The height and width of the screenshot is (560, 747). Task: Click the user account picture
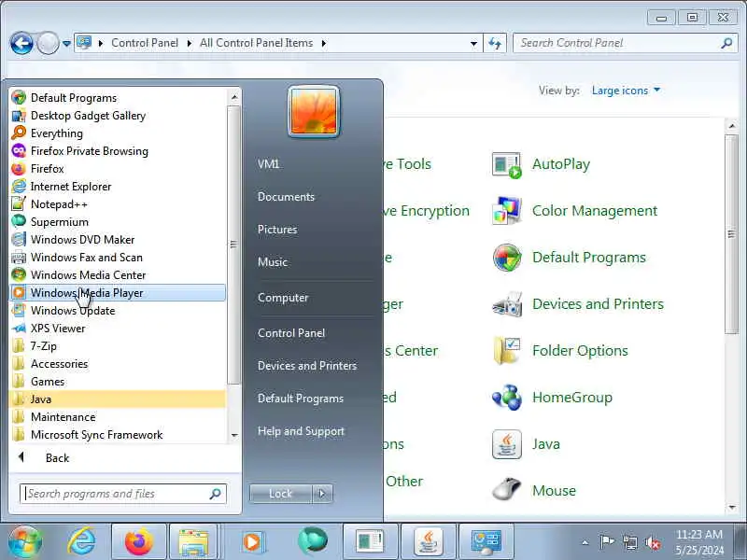314,112
